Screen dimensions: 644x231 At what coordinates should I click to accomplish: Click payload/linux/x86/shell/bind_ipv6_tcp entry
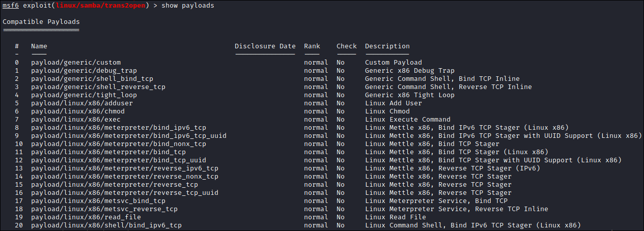click(x=106, y=225)
